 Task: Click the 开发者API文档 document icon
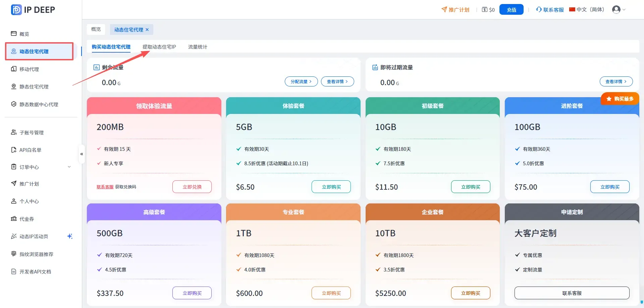coord(14,271)
